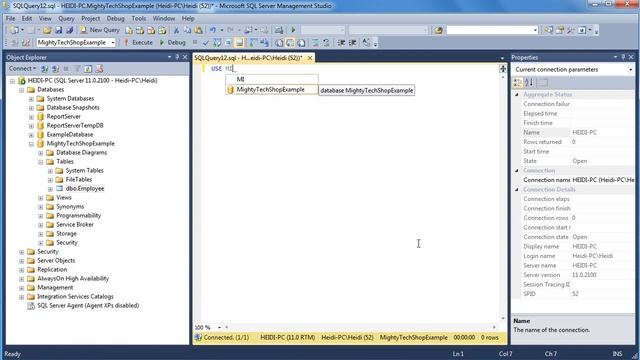Viewport: 640px width, 360px height.
Task: Display the Estimated Execution Plan
Action: point(217,42)
